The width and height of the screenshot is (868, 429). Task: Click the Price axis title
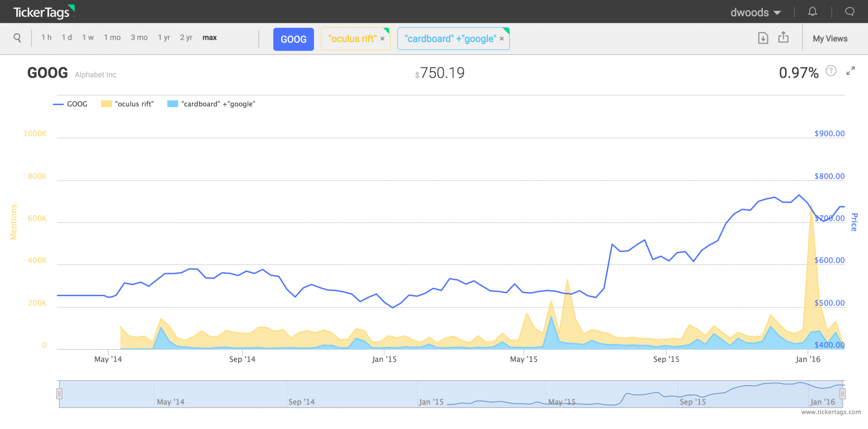click(854, 222)
